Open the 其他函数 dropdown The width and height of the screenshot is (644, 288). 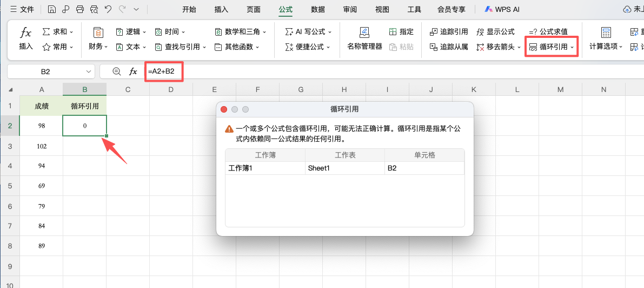(x=237, y=47)
